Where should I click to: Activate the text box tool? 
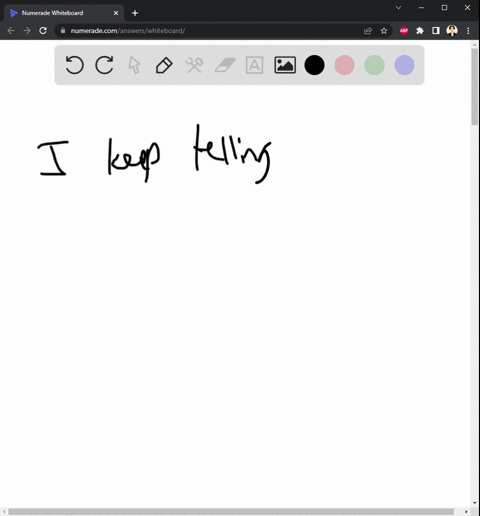tap(254, 65)
